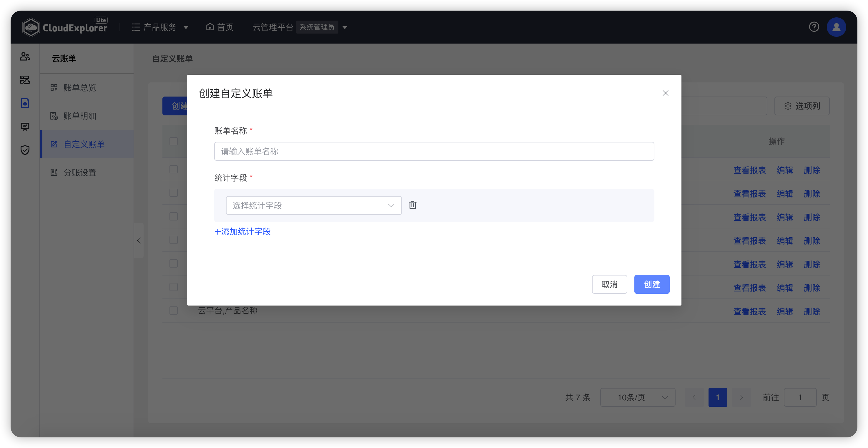Click the delete trash icon beside statistics field
This screenshot has width=868, height=448.
(413, 205)
